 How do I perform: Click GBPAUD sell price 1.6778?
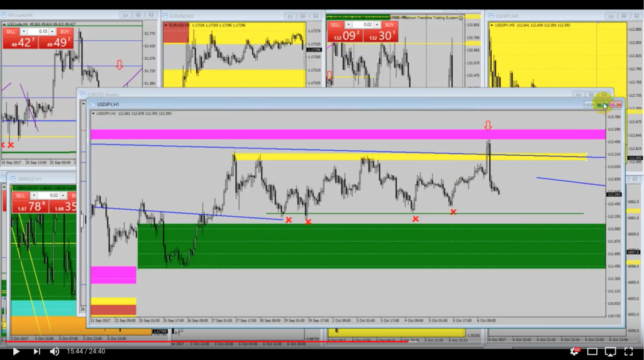point(30,207)
